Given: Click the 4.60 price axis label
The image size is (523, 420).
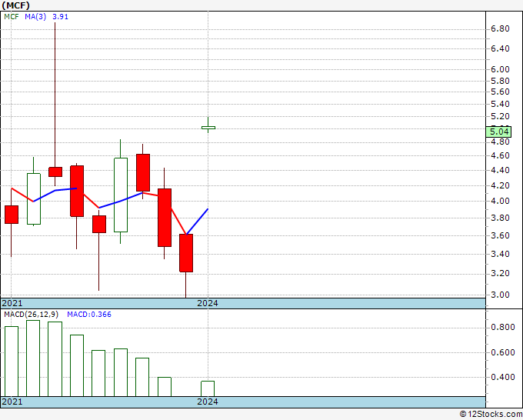Looking at the screenshot, I should pyautogui.click(x=500, y=155).
